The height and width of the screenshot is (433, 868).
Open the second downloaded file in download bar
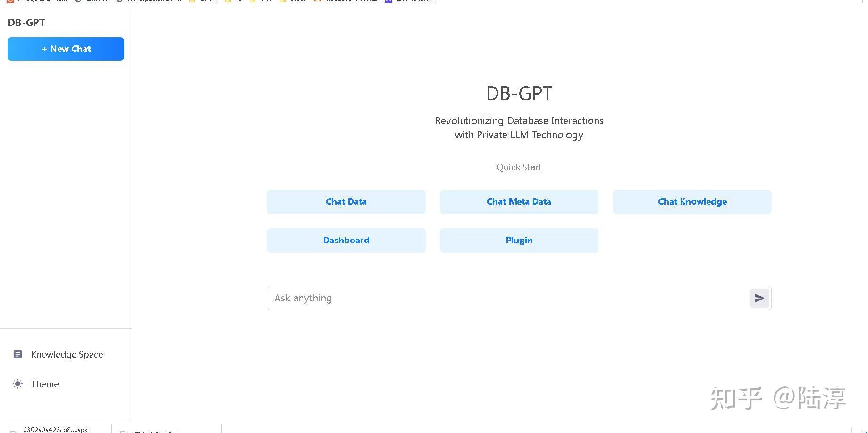click(x=165, y=430)
